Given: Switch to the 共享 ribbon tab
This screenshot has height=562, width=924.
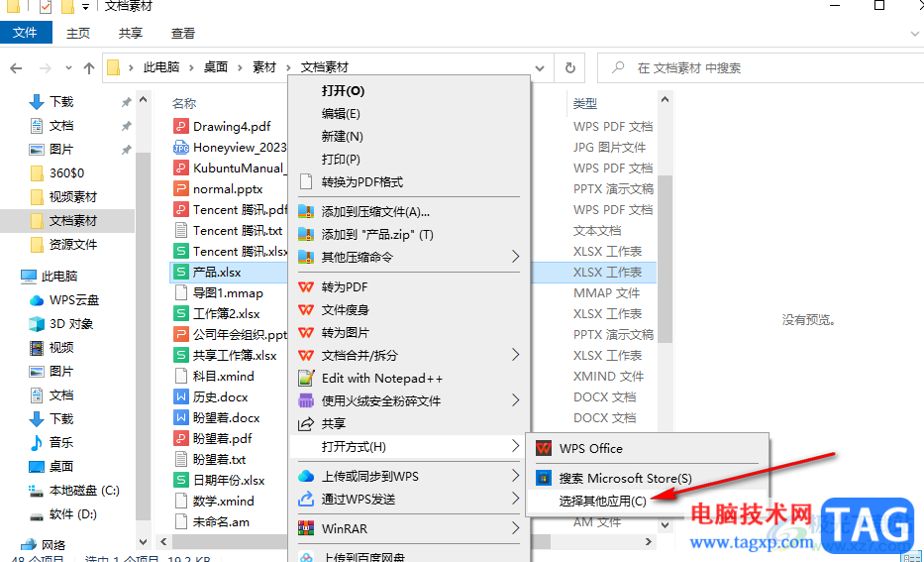Looking at the screenshot, I should [131, 34].
